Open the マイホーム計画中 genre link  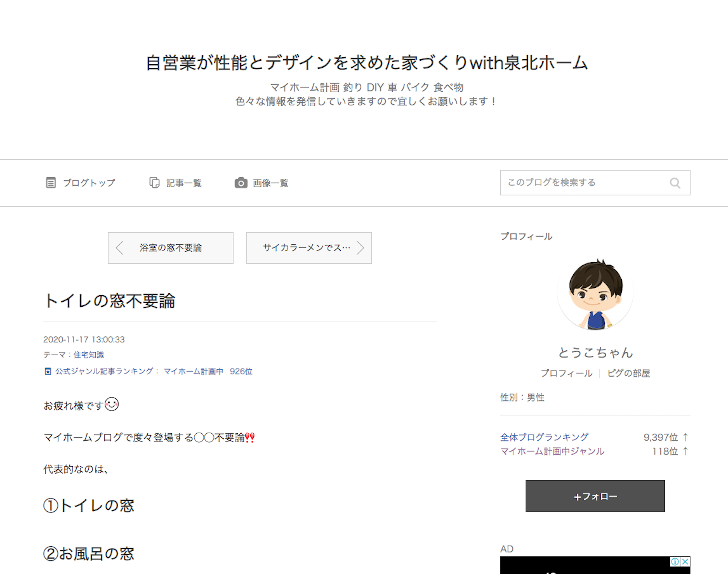[193, 371]
